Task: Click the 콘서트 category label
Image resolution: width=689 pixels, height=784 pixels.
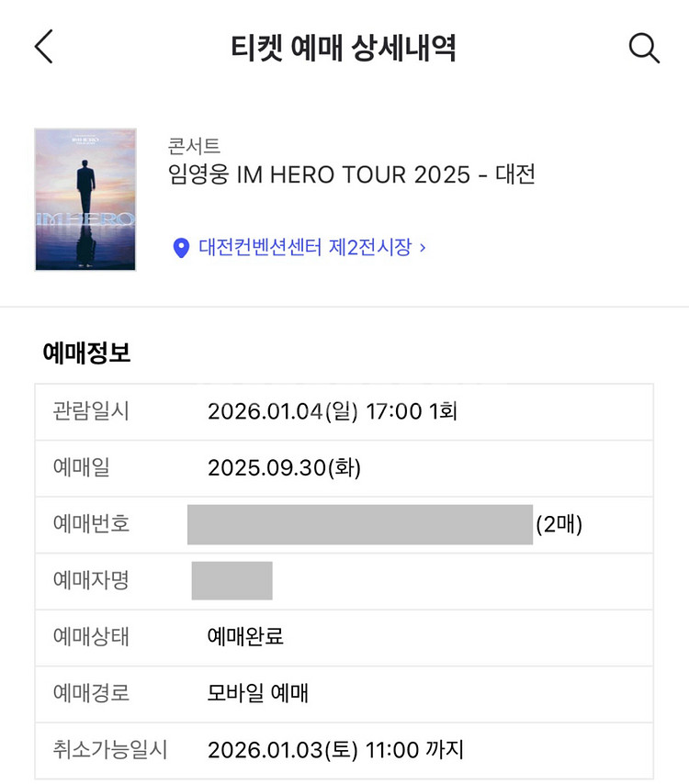Action: click(x=195, y=145)
